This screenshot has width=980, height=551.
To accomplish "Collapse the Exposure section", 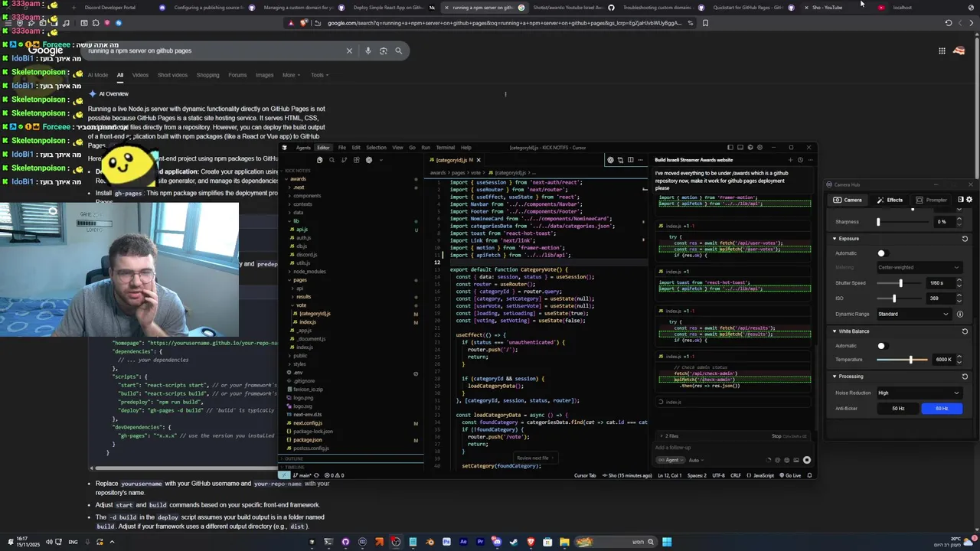I will coord(835,239).
